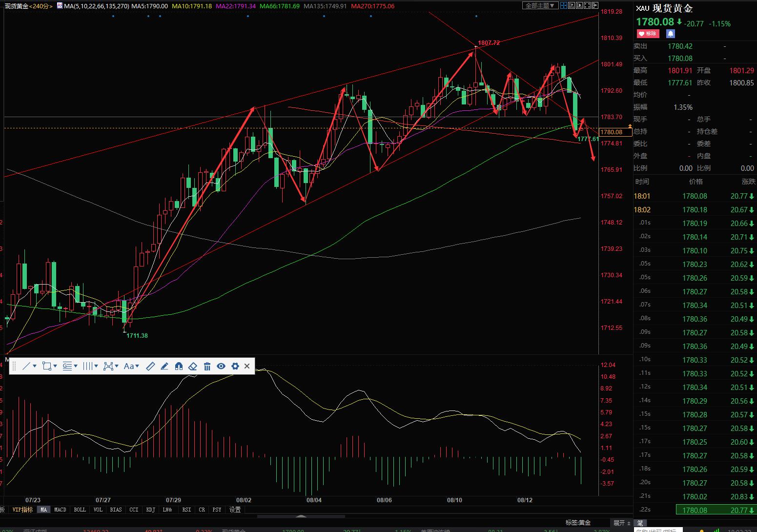
Task: Delete drawings with the trash icon
Action: pyautogui.click(x=207, y=366)
